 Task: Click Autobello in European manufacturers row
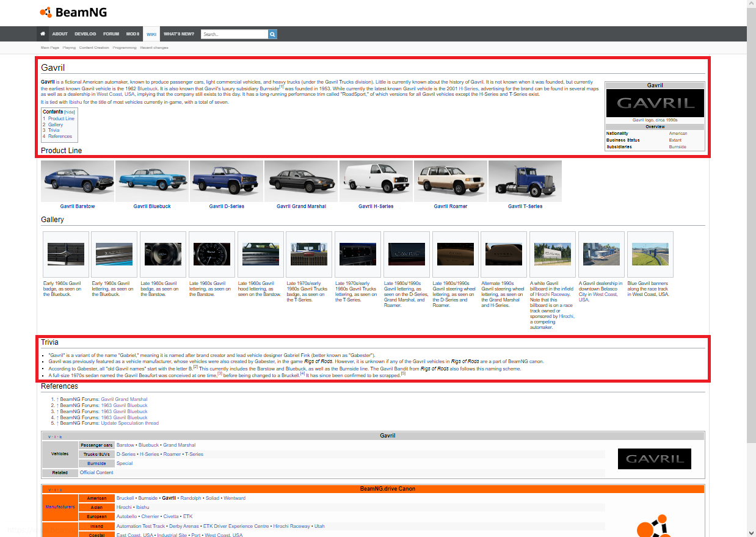[x=127, y=516]
